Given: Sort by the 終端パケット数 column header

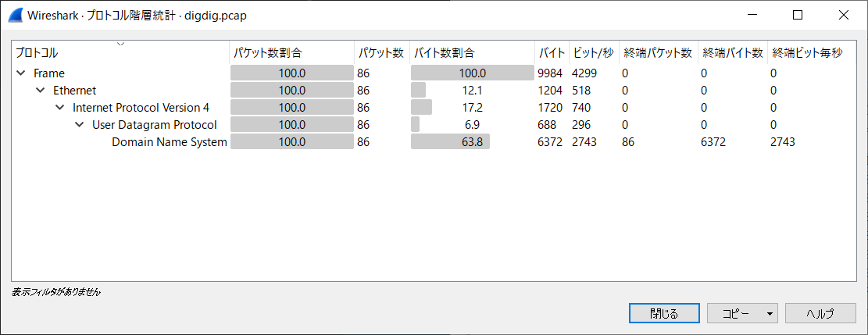Looking at the screenshot, I should pyautogui.click(x=658, y=53).
